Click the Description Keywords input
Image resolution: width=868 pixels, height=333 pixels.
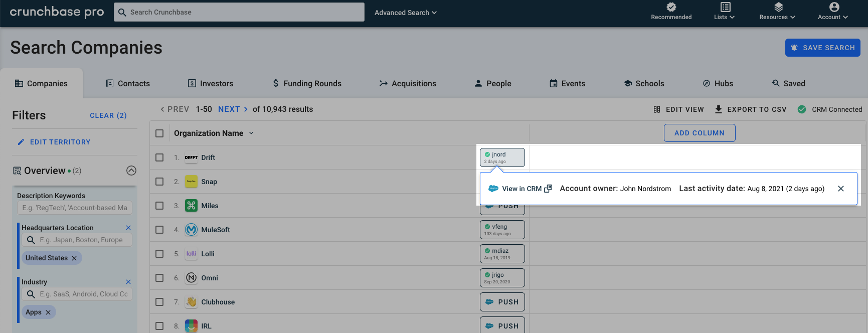pyautogui.click(x=75, y=208)
